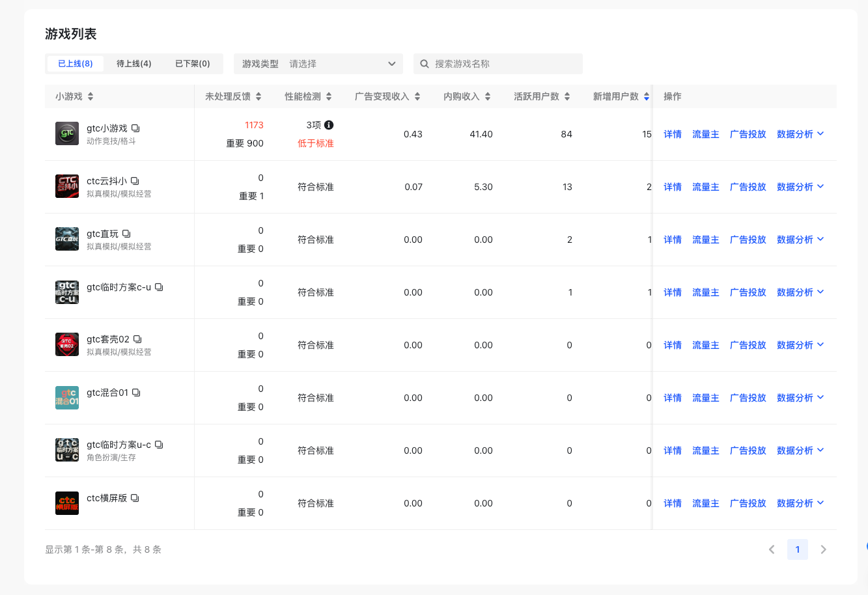Sort table by 广告变现收入 column
Image resolution: width=868 pixels, height=595 pixels.
[x=417, y=96]
